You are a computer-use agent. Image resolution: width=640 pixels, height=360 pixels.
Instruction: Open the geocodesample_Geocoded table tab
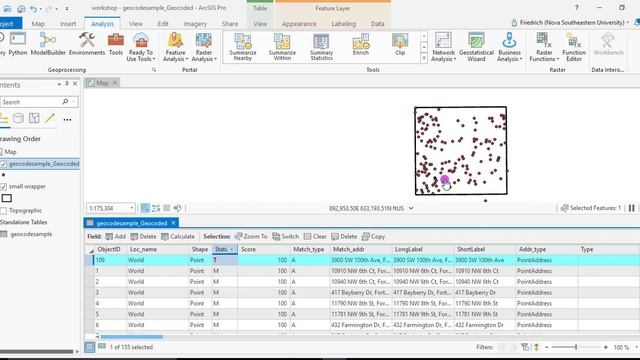[131, 223]
